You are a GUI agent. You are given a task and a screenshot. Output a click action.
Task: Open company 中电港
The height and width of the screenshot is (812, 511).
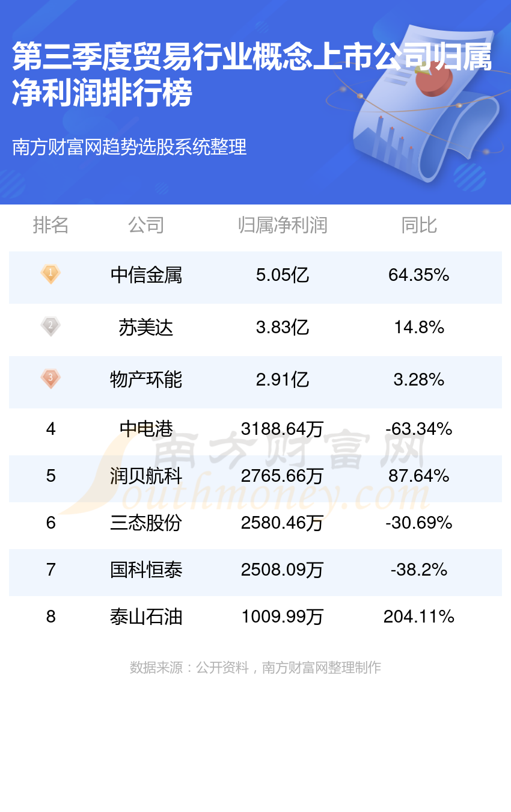146,429
